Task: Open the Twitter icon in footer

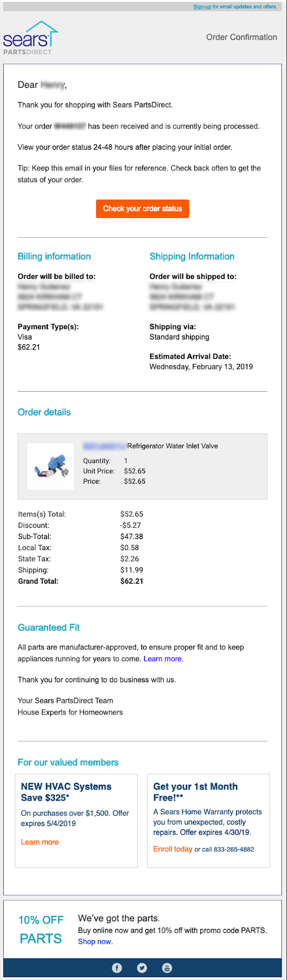Action: point(142,967)
